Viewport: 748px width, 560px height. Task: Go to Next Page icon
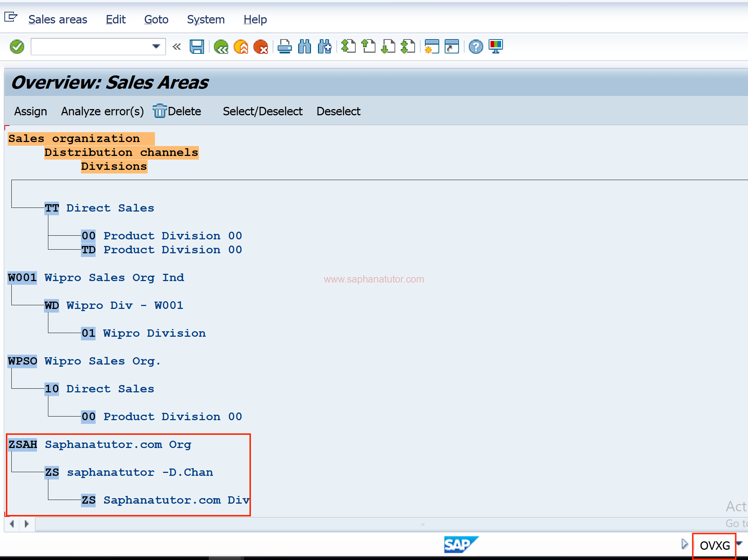[x=388, y=47]
